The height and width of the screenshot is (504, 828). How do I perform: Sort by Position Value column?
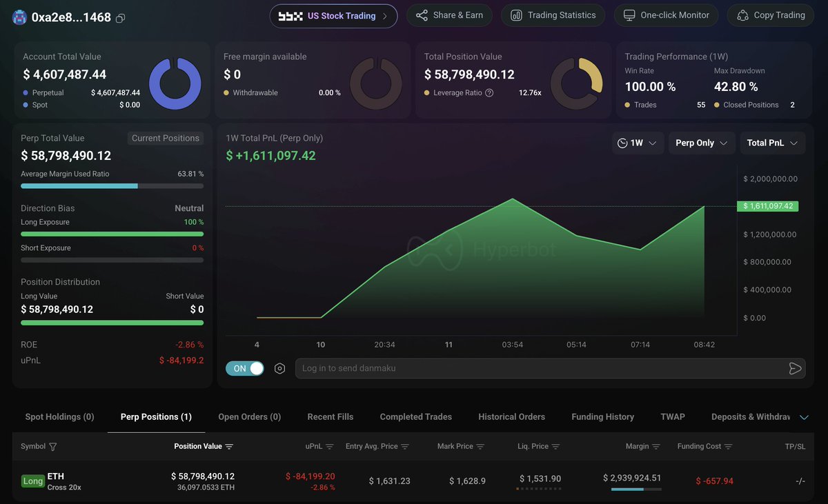coord(229,447)
